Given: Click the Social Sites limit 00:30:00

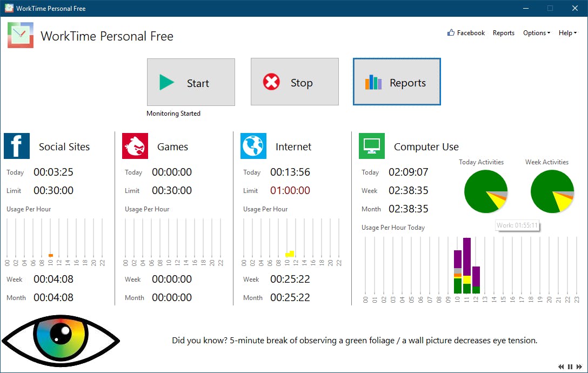Looking at the screenshot, I should 54,191.
